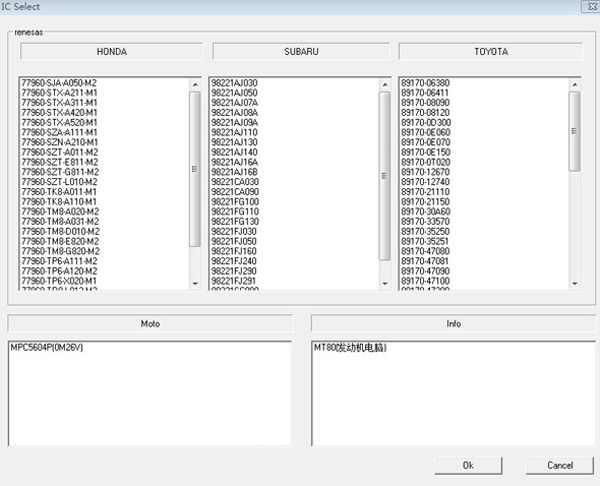Select Toyota entry 89170-30A60
The height and width of the screenshot is (486, 600).
pos(426,212)
